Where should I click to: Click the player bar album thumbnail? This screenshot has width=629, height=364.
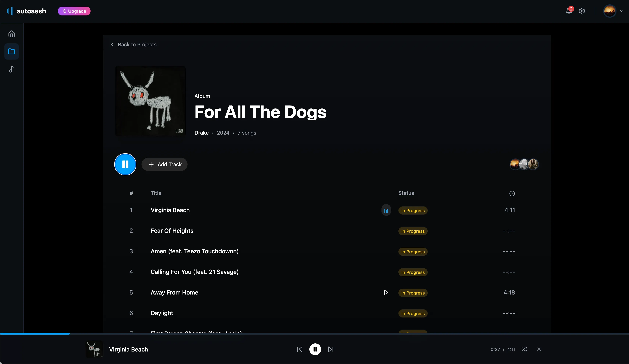pyautogui.click(x=94, y=349)
